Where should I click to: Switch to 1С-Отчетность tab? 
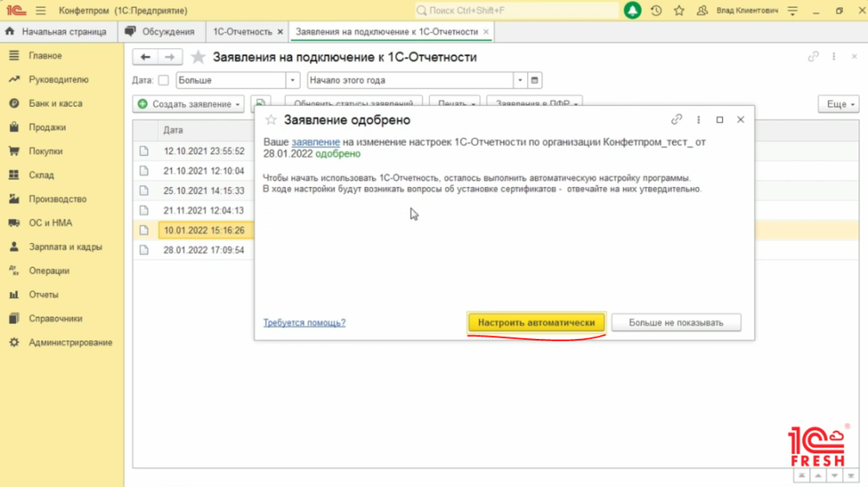(242, 31)
